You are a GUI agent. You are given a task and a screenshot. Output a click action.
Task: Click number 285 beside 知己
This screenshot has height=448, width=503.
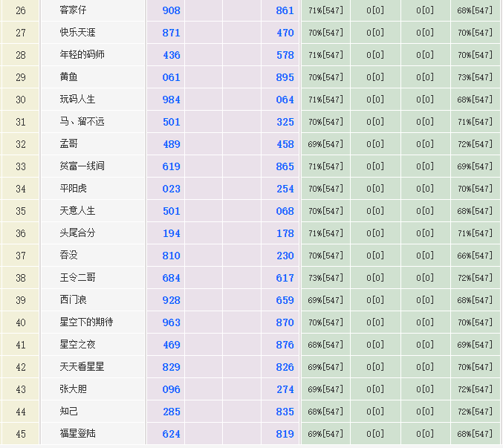[171, 412]
